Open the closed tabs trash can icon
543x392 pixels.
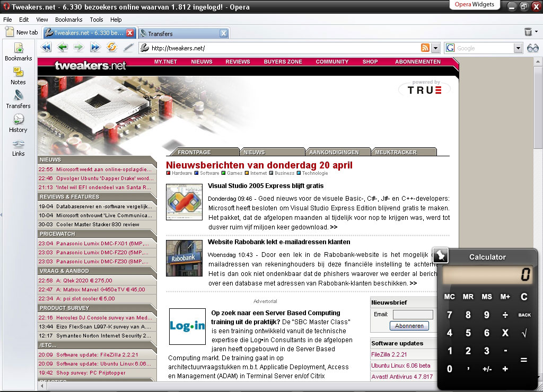(528, 32)
